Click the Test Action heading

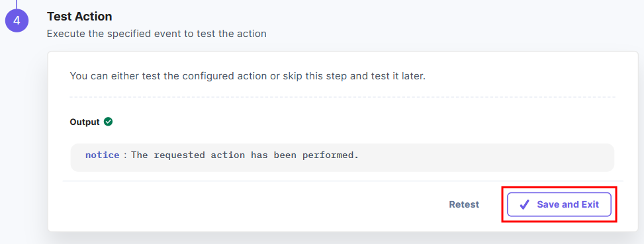coord(79,17)
